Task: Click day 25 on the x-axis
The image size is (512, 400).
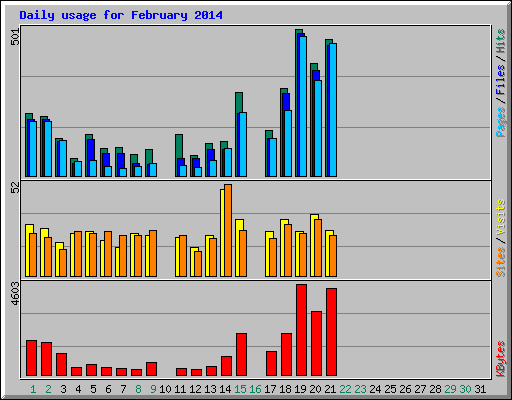Action: click(390, 389)
